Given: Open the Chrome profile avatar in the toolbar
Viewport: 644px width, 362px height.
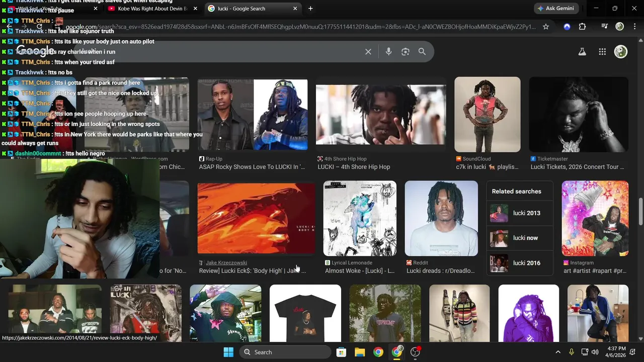Looking at the screenshot, I should point(620,27).
